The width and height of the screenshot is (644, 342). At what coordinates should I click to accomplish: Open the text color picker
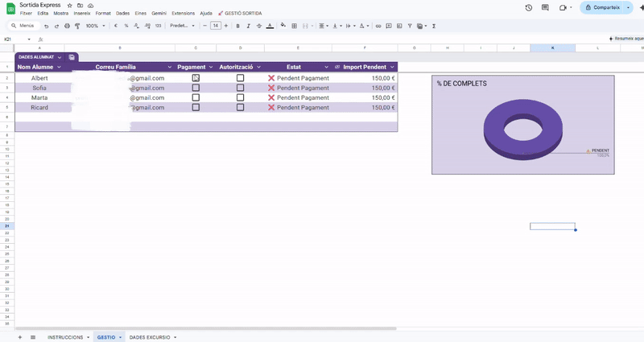pyautogui.click(x=269, y=26)
